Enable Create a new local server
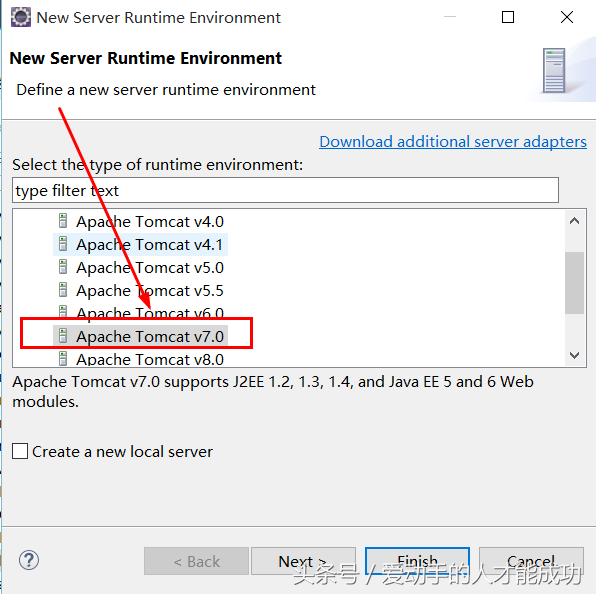 [20, 451]
